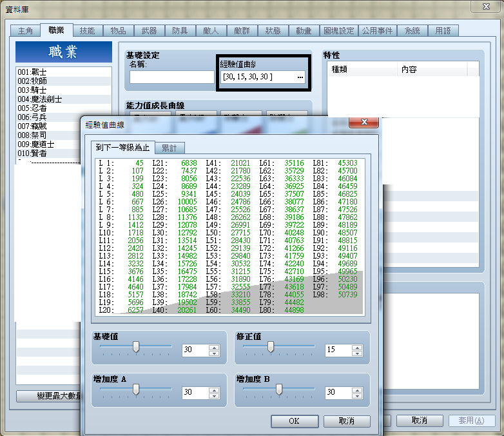Select class 007:竊賊 in the list
This screenshot has height=436, width=504.
pos(48,126)
